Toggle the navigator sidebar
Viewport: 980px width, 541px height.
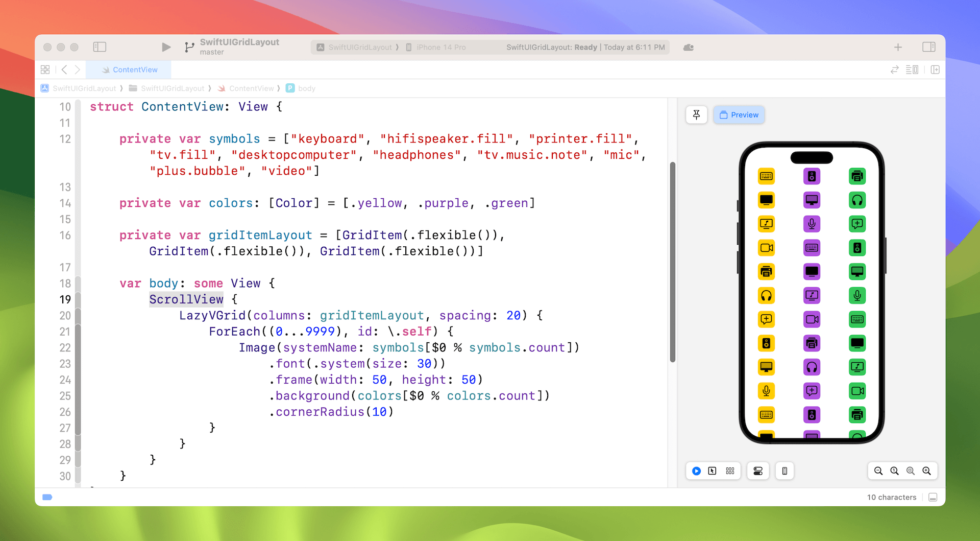coord(100,47)
